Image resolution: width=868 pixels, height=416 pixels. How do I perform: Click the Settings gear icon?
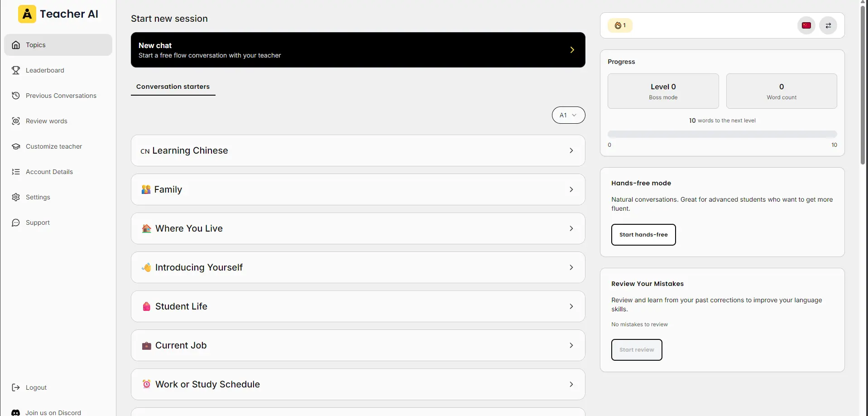[x=16, y=197]
